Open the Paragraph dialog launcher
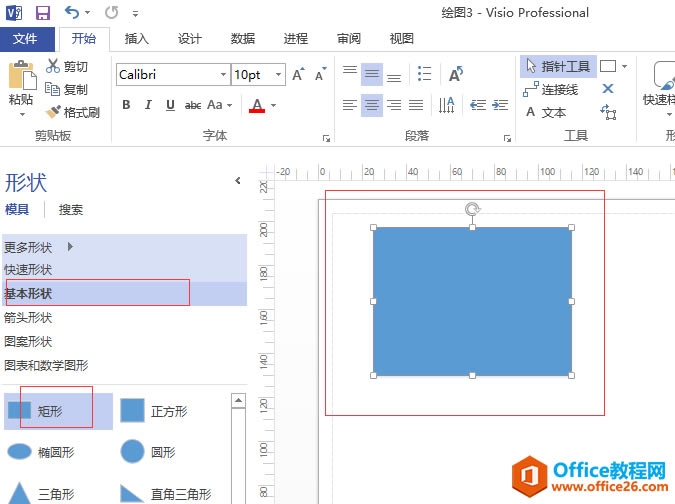The height and width of the screenshot is (504, 675). click(x=508, y=138)
